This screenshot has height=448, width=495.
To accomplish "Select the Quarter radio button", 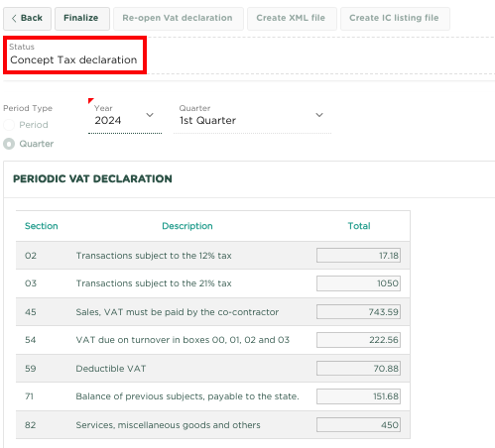I will (x=9, y=144).
